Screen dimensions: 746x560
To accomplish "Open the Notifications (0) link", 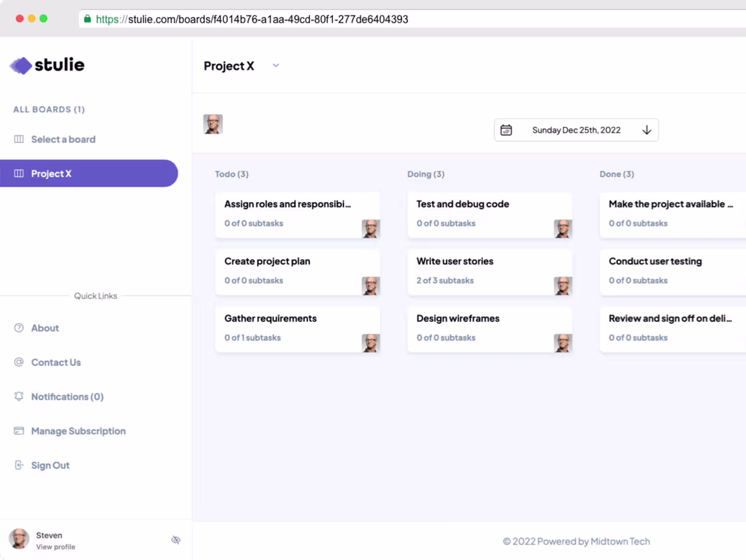I will (67, 396).
